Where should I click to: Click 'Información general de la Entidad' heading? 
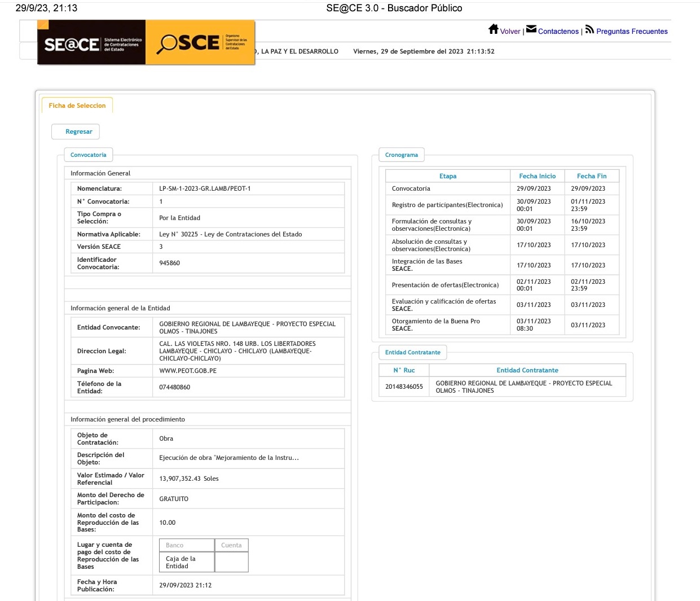click(120, 308)
